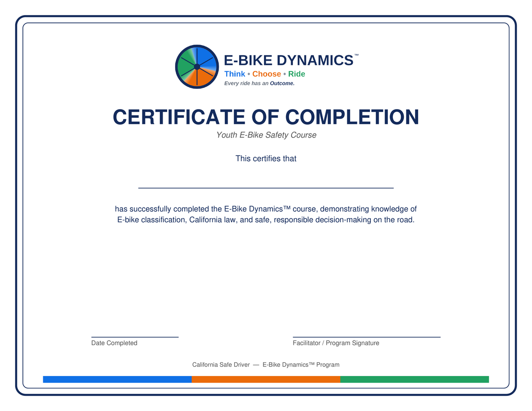Click the orange word 'Choose'
This screenshot has height=411, width=532.
click(266, 74)
